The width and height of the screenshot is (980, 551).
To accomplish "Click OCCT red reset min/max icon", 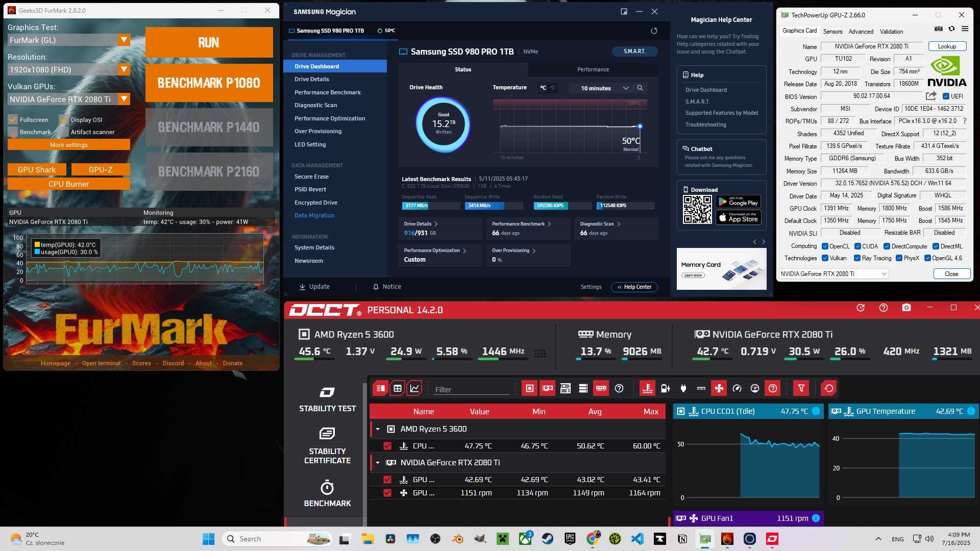I will 829,389.
